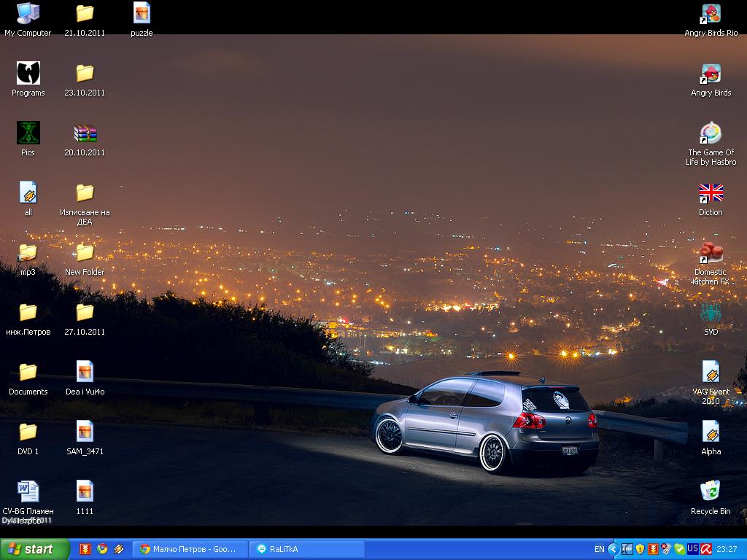Switch to the Малчо Петров Chrome window
747x560 pixels.
click(190, 549)
